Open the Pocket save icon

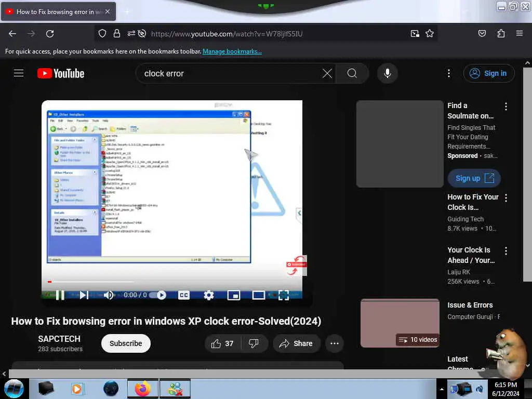pyautogui.click(x=482, y=33)
